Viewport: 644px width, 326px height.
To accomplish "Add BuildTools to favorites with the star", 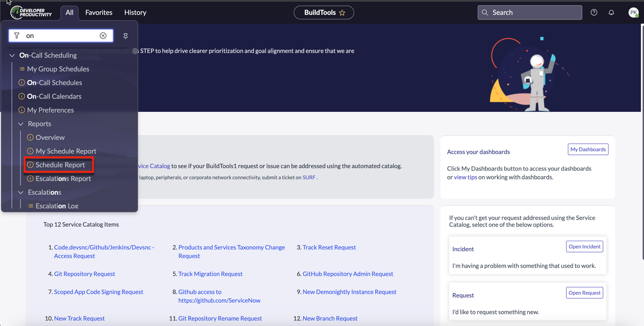I will pos(342,12).
